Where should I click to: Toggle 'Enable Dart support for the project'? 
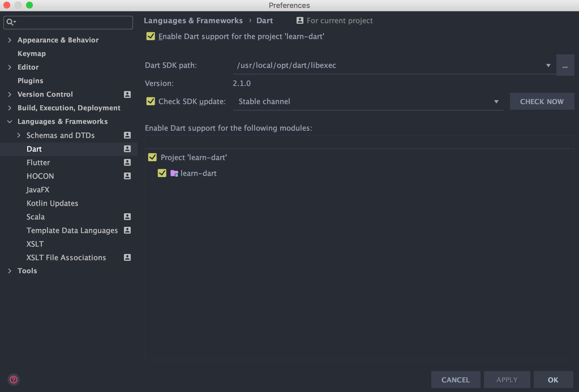click(151, 36)
